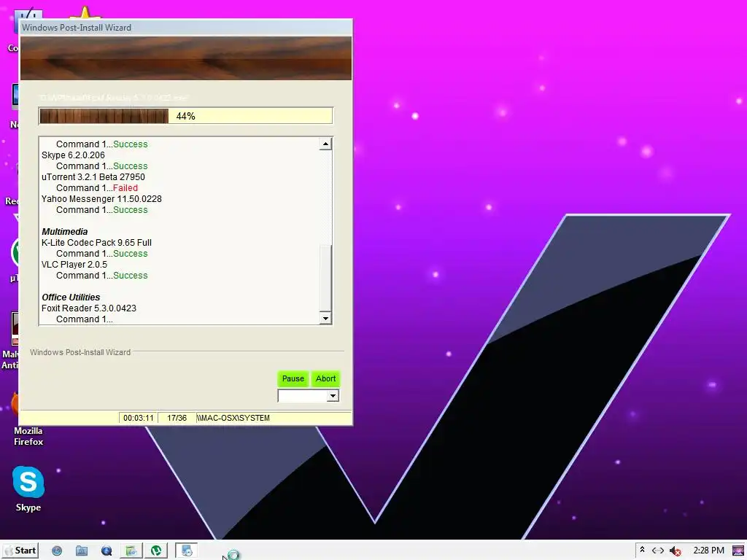The height and width of the screenshot is (560, 747).
Task: Click the Multimedia category heading
Action: click(65, 232)
